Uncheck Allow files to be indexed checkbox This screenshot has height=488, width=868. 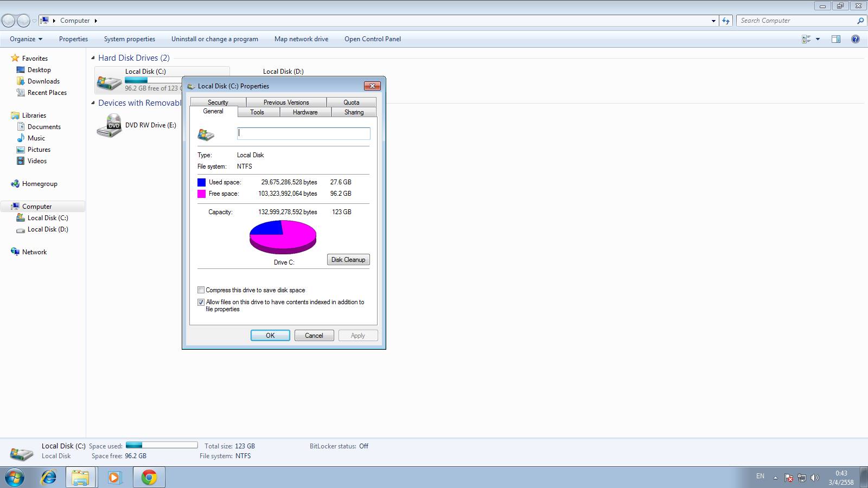201,302
